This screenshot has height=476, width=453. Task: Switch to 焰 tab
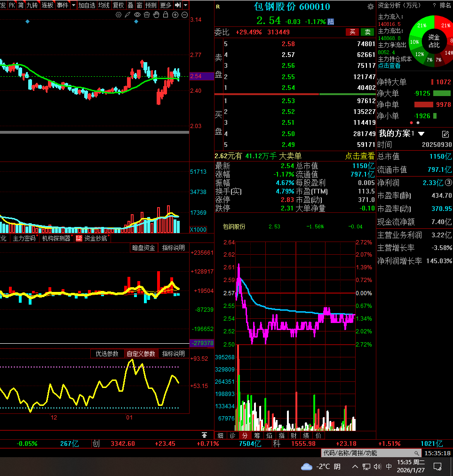269,436
